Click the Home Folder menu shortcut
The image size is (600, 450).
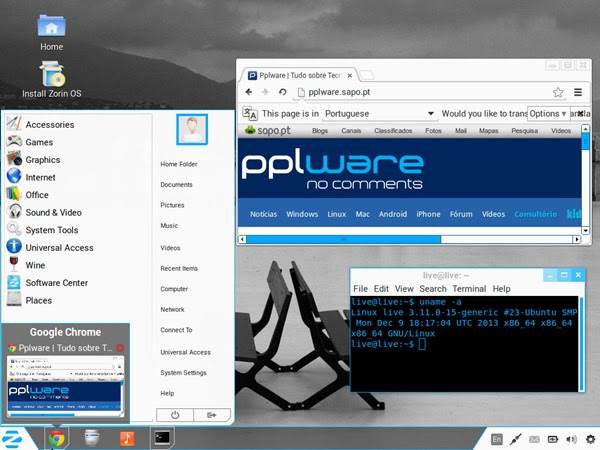[179, 164]
